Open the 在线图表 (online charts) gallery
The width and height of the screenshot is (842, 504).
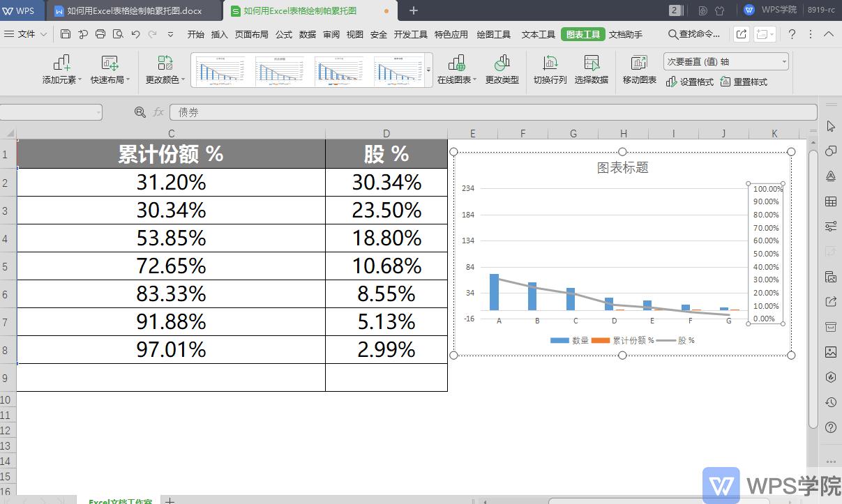point(456,70)
